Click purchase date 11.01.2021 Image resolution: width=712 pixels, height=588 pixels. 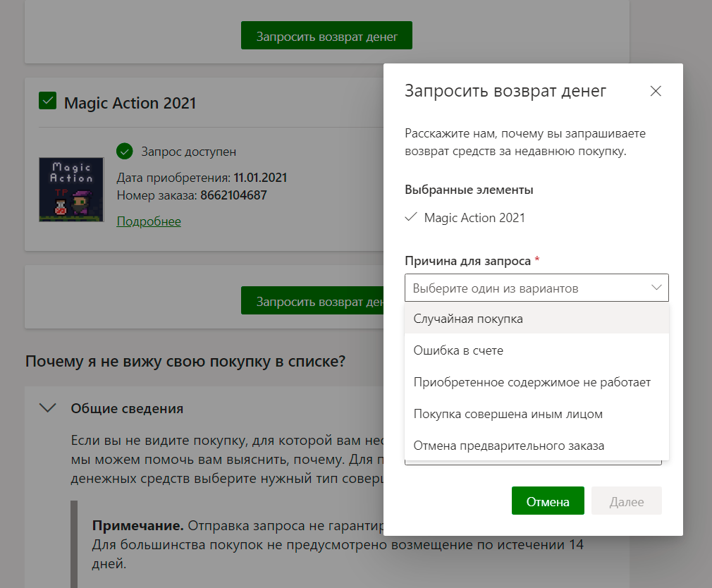click(x=260, y=178)
